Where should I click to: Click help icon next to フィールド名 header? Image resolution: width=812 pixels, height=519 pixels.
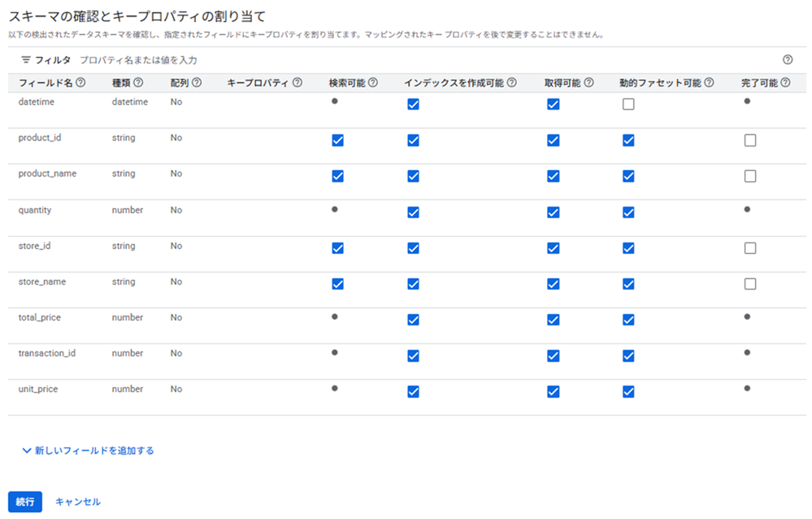(81, 82)
